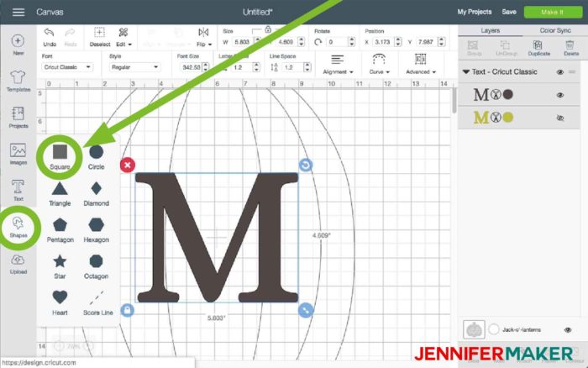Viewport: 588px width, 368px height.
Task: Click the resize handle on the M
Action: 306,310
